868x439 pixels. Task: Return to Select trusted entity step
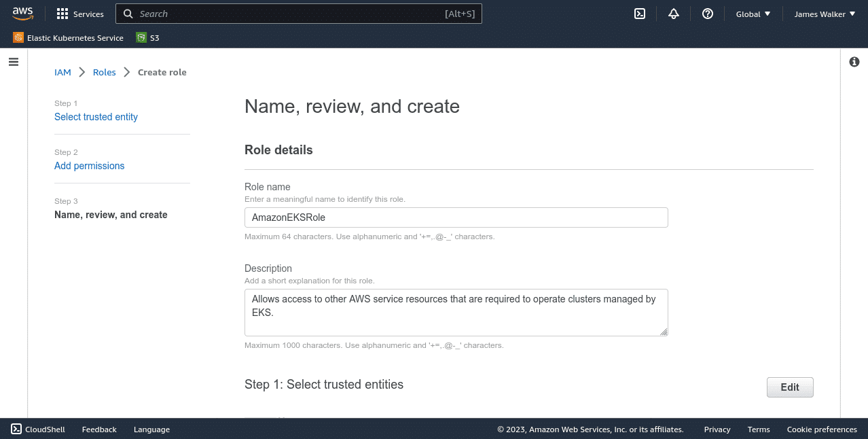[x=96, y=117]
